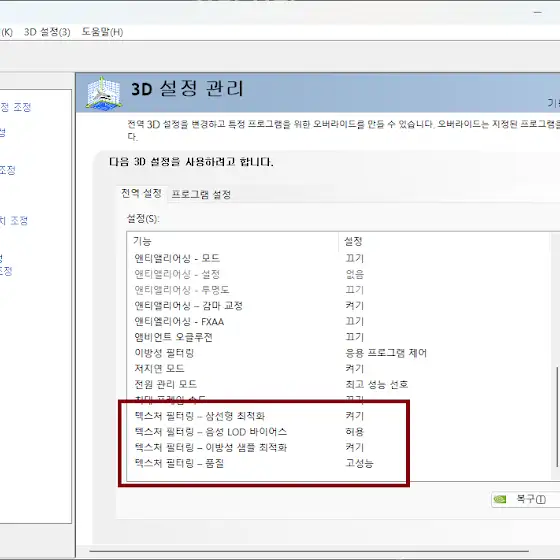Open the 앤티앨리어싱 - FXAA value 끄기
Image resolution: width=560 pixels, height=560 pixels.
click(x=354, y=321)
